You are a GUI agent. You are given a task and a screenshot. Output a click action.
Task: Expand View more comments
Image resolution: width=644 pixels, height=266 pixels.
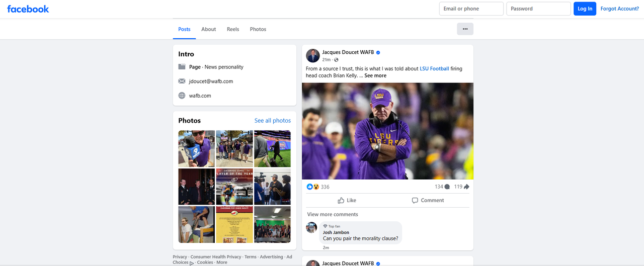tap(333, 214)
